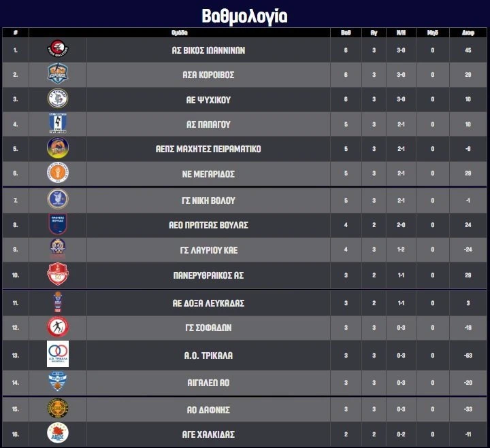The image size is (490, 448).
Task: Click the ΝΕ ΜΕΓΑΡΙΔΟΣ team logo
Action: click(x=58, y=173)
